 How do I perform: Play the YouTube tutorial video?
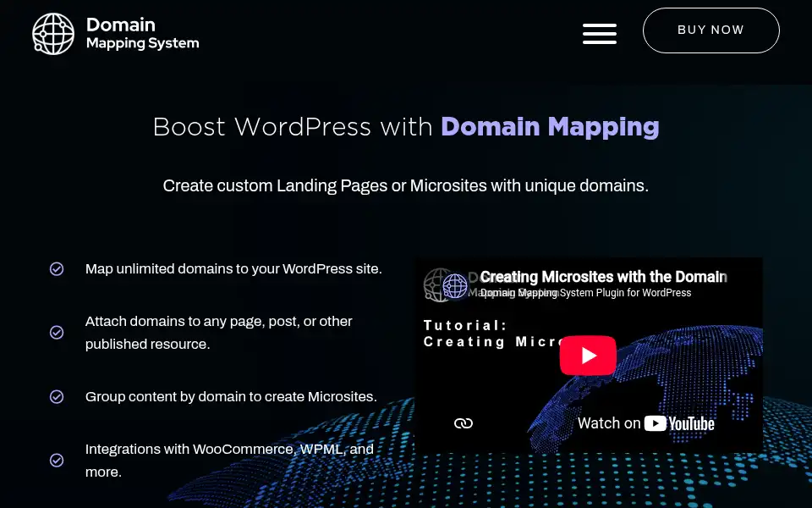(588, 355)
